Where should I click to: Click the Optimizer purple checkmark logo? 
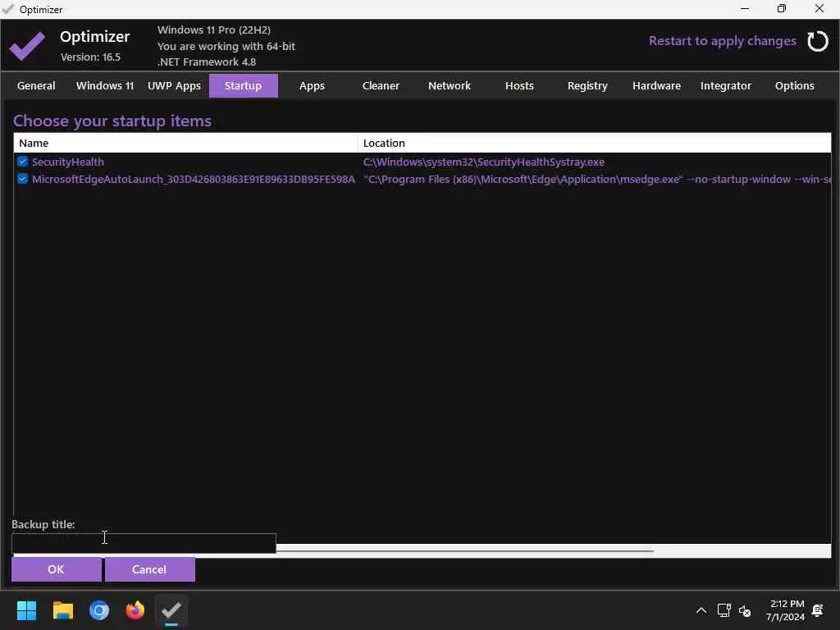27,46
